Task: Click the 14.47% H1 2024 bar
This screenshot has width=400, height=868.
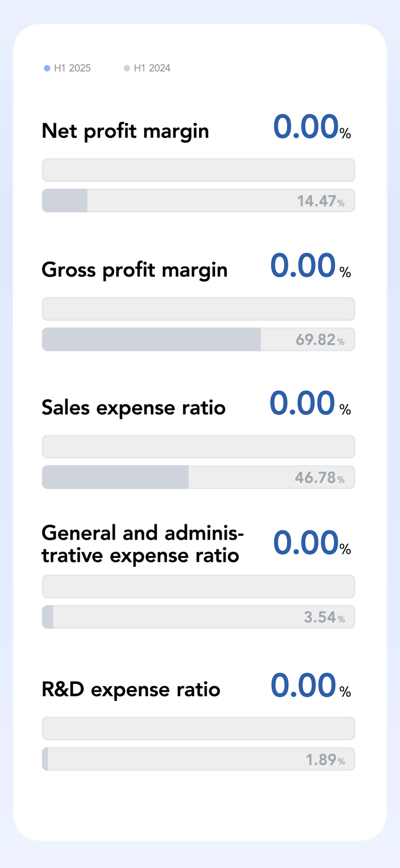Action: tap(199, 201)
